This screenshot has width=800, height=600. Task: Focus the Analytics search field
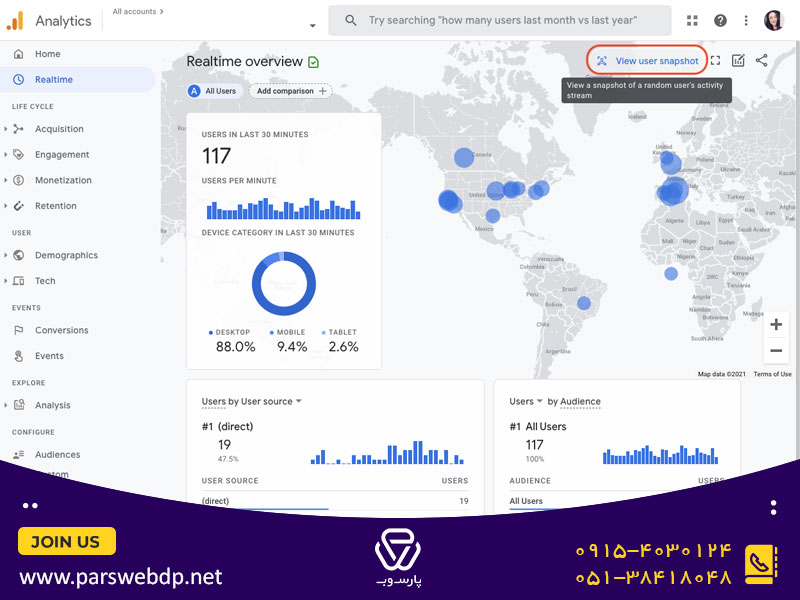tap(499, 20)
